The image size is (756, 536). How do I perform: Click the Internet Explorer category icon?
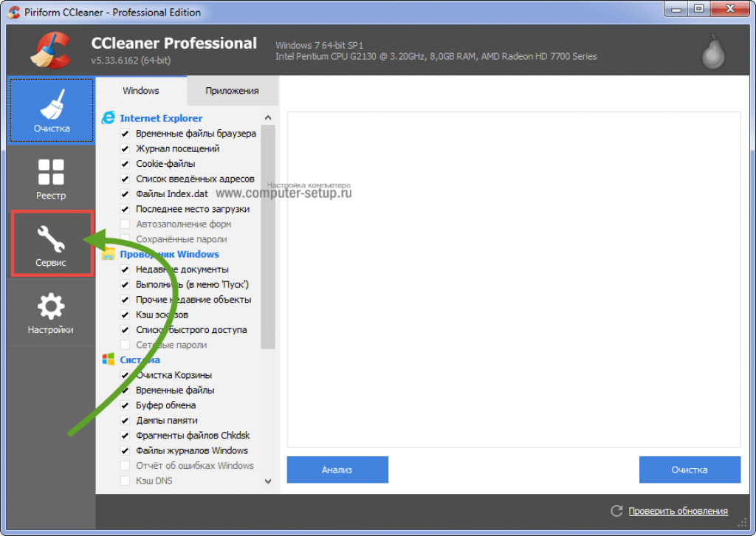[x=109, y=117]
